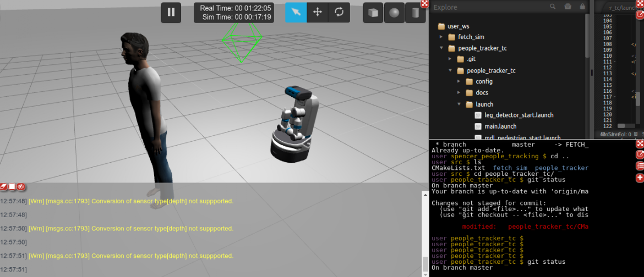Expand the fetch_sim folder arrow

tap(441, 37)
